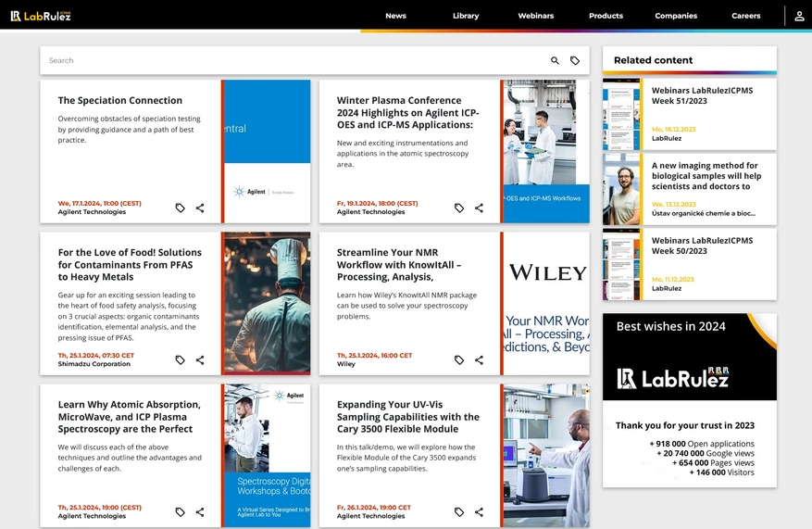812x529 pixels.
Task: Click Shimadzu Corporation organizer text
Action: pyautogui.click(x=94, y=364)
